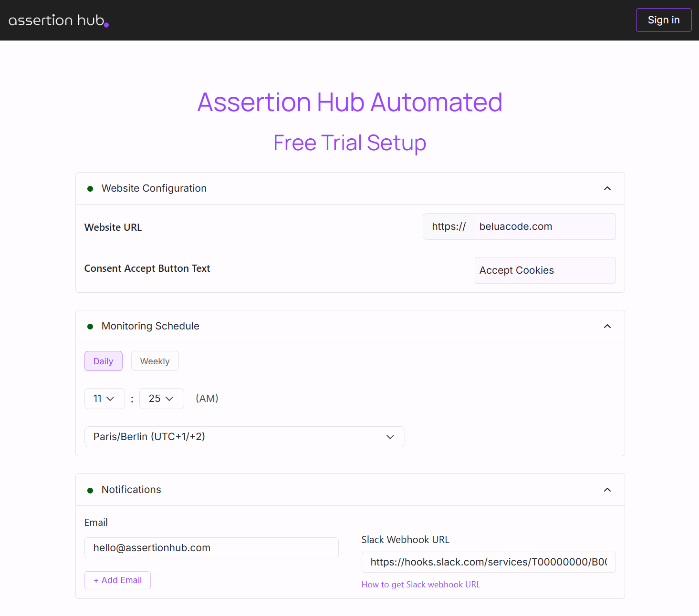Toggle the https:// protocol prefix
Image resolution: width=699 pixels, height=616 pixels.
(449, 226)
